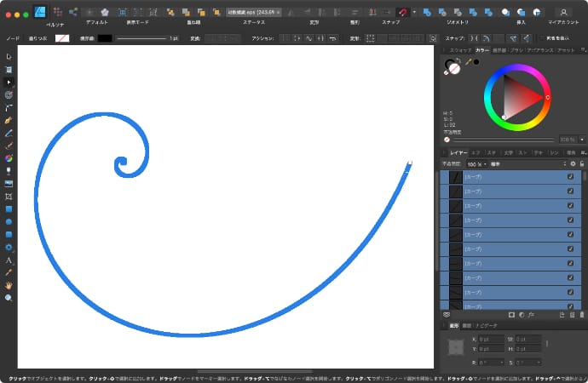Uncheck visibility of the second curve layer
The height and width of the screenshot is (383, 588).
point(571,191)
